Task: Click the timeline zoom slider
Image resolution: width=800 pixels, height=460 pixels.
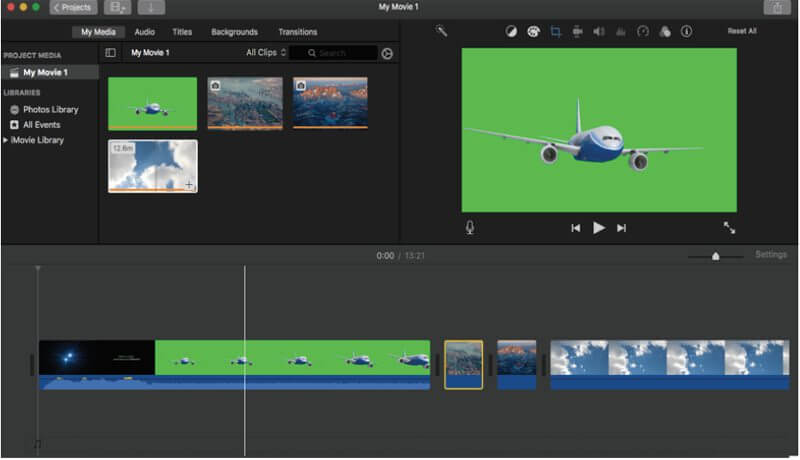Action: click(715, 256)
